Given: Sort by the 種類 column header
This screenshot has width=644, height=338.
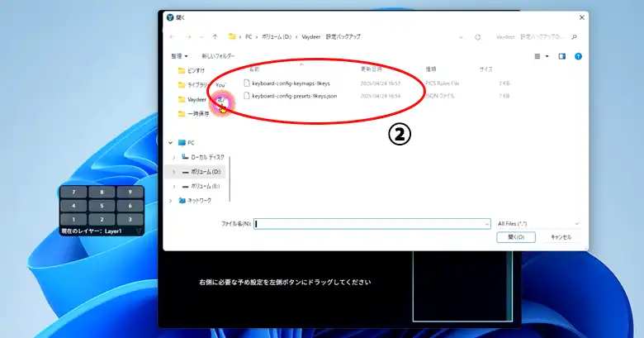Looking at the screenshot, I should point(431,69).
